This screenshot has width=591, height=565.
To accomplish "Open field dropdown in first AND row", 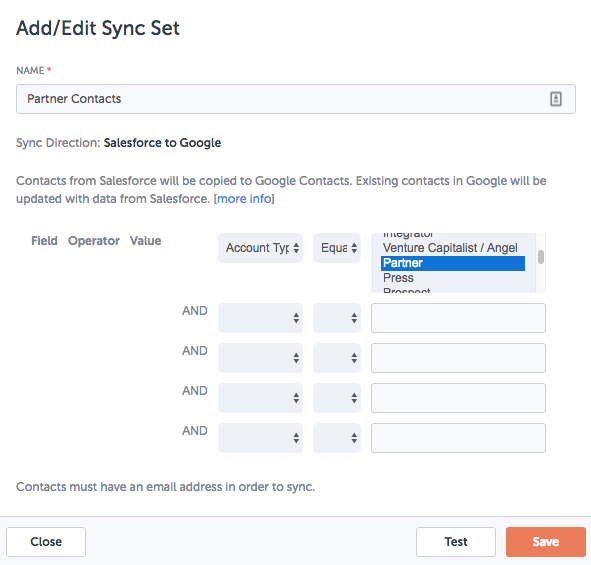I will [260, 318].
